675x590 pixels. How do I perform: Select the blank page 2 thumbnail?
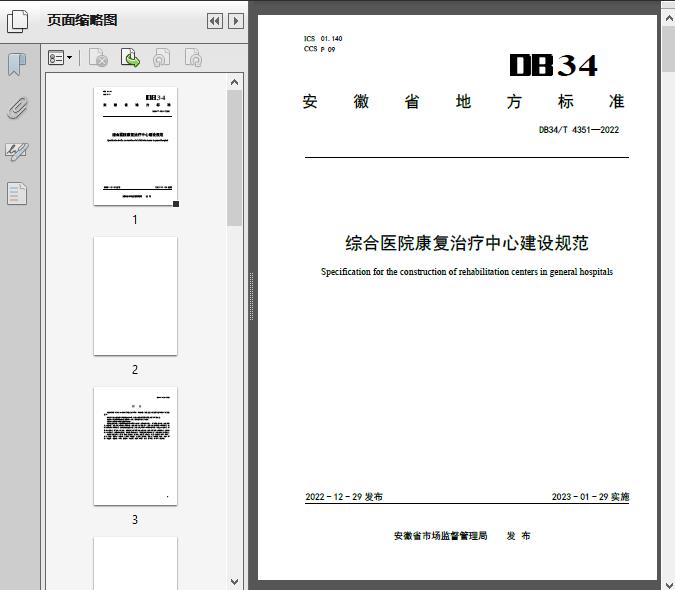pyautogui.click(x=135, y=296)
